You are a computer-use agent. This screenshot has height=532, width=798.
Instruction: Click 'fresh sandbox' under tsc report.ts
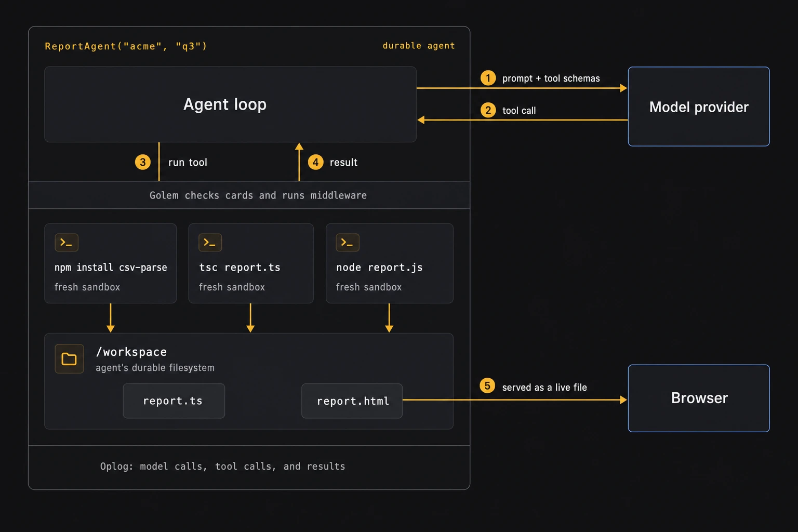pyautogui.click(x=232, y=287)
